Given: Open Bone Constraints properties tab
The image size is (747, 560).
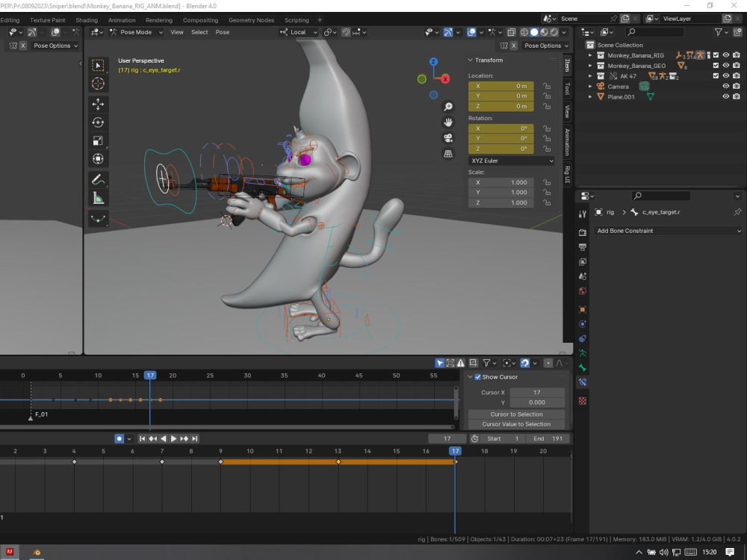Looking at the screenshot, I should (582, 382).
